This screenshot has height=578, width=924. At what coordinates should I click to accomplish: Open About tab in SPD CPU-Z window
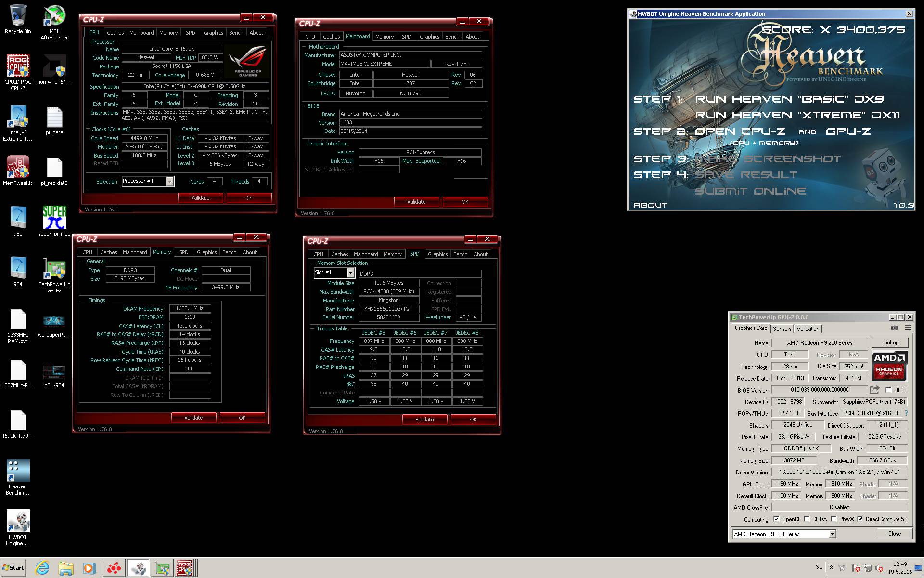(x=481, y=254)
